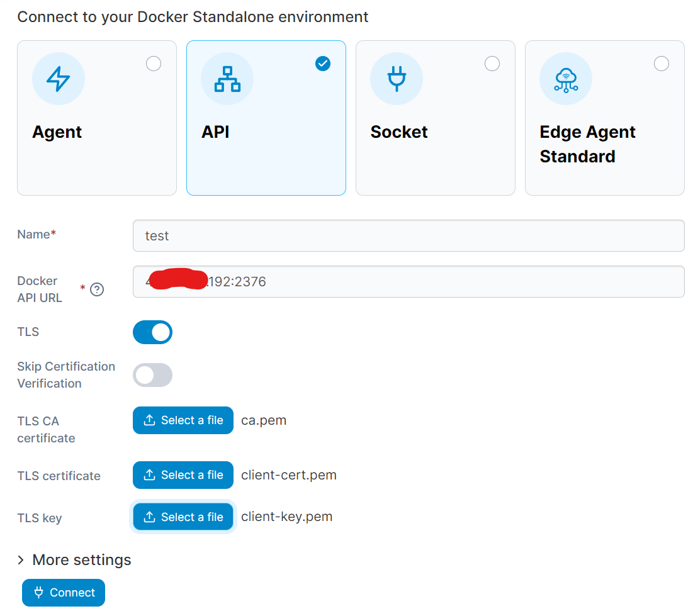
Task: Click the Agent lightning bolt icon
Action: [x=59, y=79]
